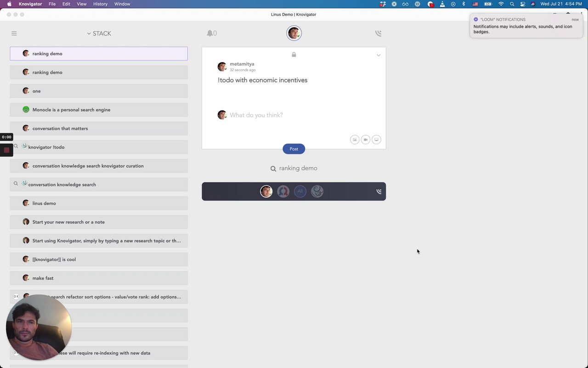Select the personal avatar filter in dark bar

[266, 191]
